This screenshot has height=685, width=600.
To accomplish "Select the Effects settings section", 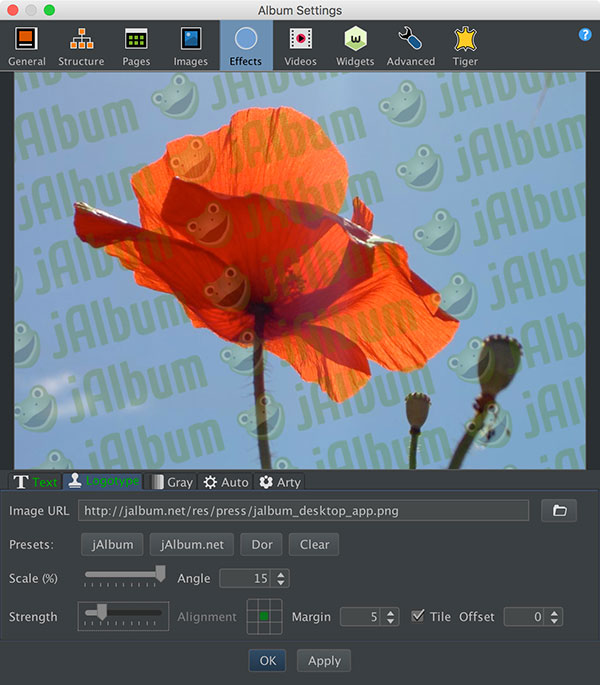I will tap(246, 46).
